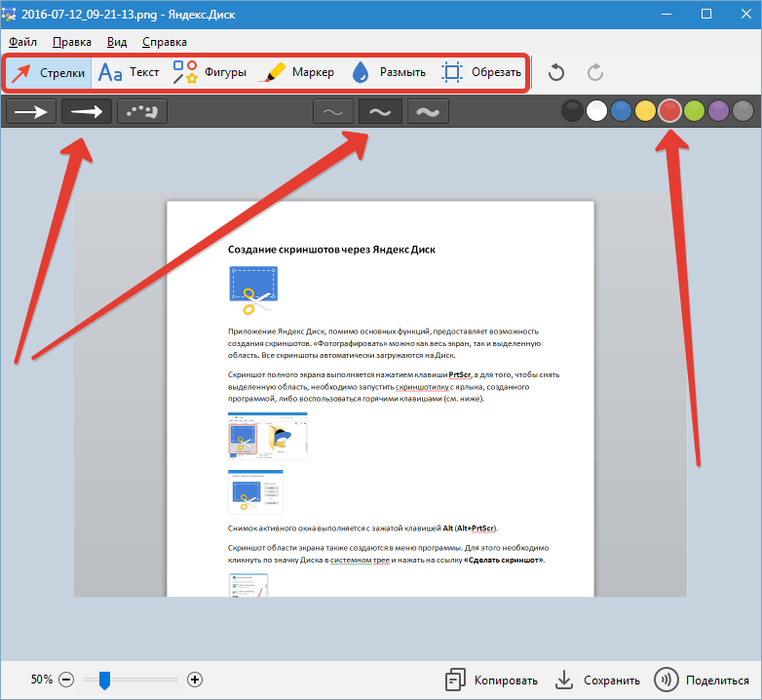Click the 50% zoom level label
This screenshot has height=700, width=762.
(x=42, y=680)
